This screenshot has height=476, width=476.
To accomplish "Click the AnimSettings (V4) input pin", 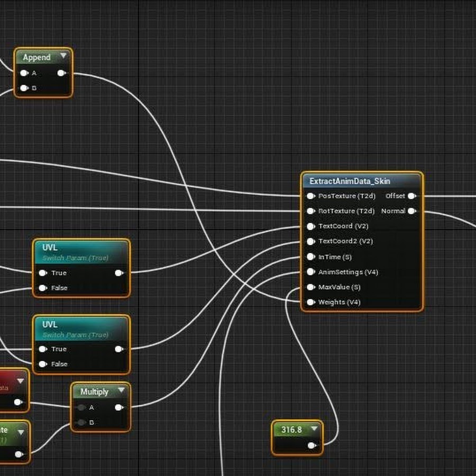I will [x=310, y=272].
